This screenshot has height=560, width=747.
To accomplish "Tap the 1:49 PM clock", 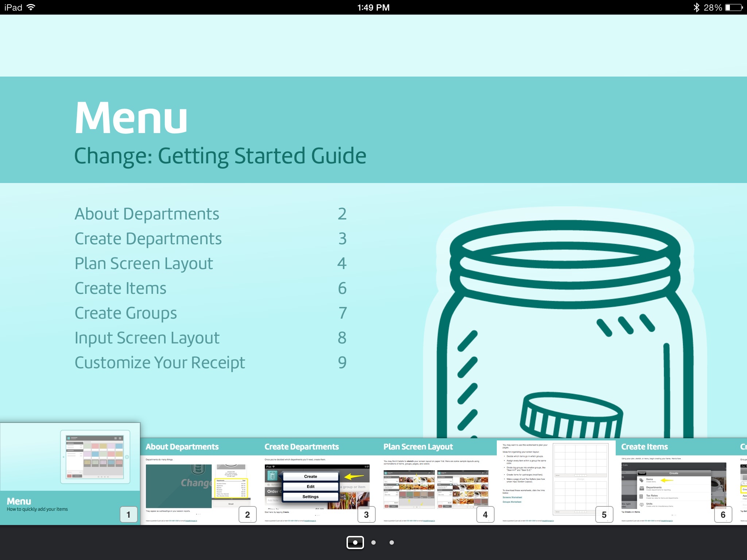I will 373,7.
